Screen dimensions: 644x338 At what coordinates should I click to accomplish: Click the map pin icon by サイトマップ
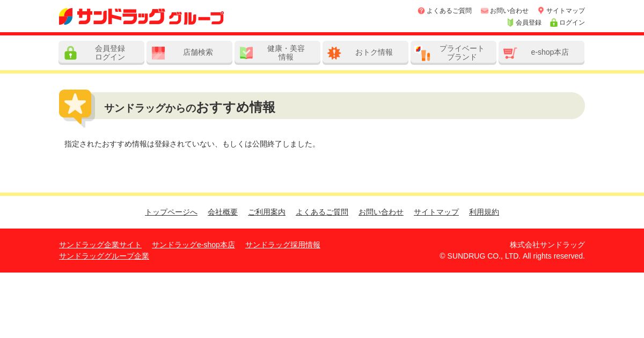(x=541, y=10)
